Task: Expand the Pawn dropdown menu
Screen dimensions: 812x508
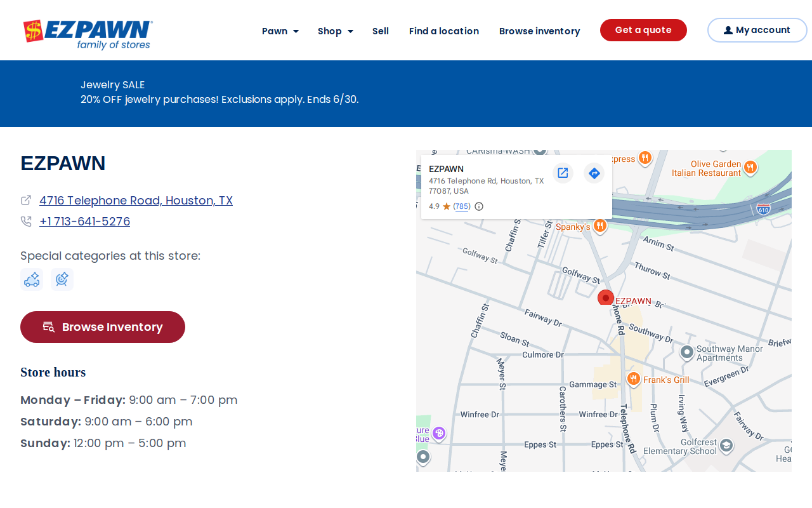Action: [280, 31]
